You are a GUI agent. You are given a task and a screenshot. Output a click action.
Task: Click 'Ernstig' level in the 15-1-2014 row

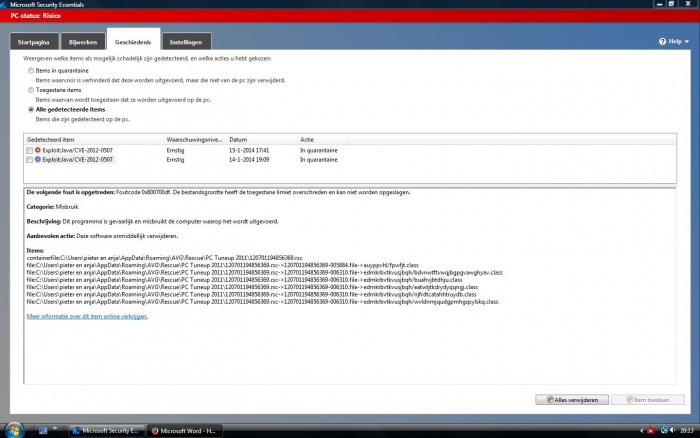pyautogui.click(x=175, y=150)
